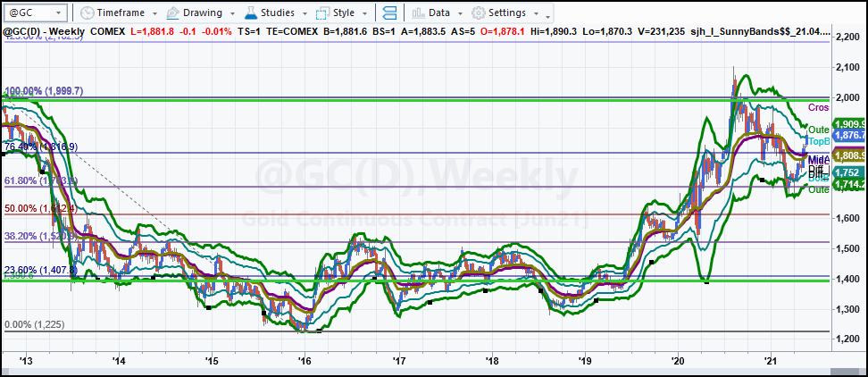Click the teal 1,752 price tag
Image resolution: width=868 pixels, height=377 pixels.
pyautogui.click(x=847, y=172)
